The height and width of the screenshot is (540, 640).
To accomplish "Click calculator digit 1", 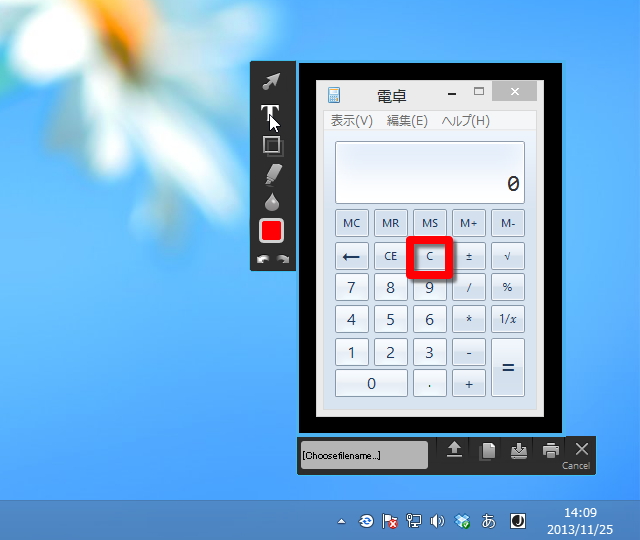I will pyautogui.click(x=351, y=352).
